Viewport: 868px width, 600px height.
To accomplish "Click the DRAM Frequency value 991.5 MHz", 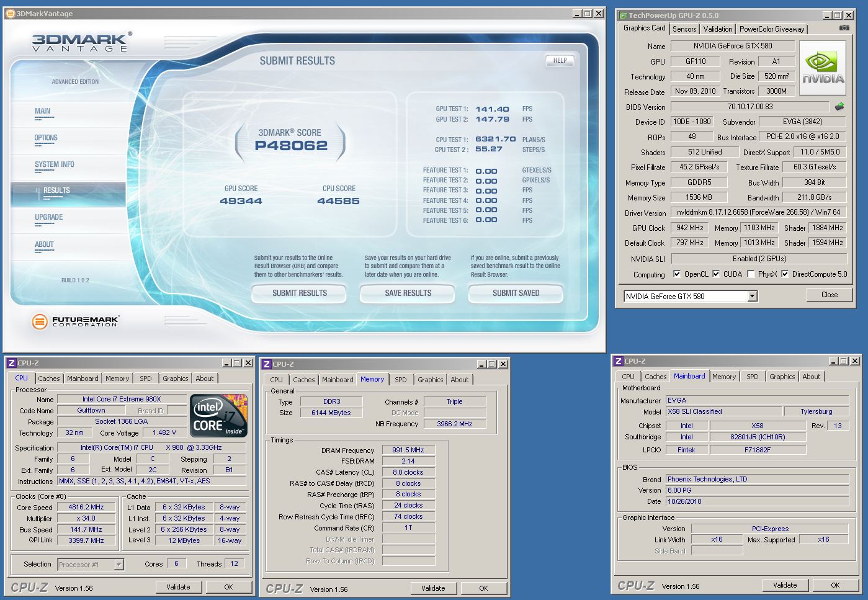I will point(408,450).
